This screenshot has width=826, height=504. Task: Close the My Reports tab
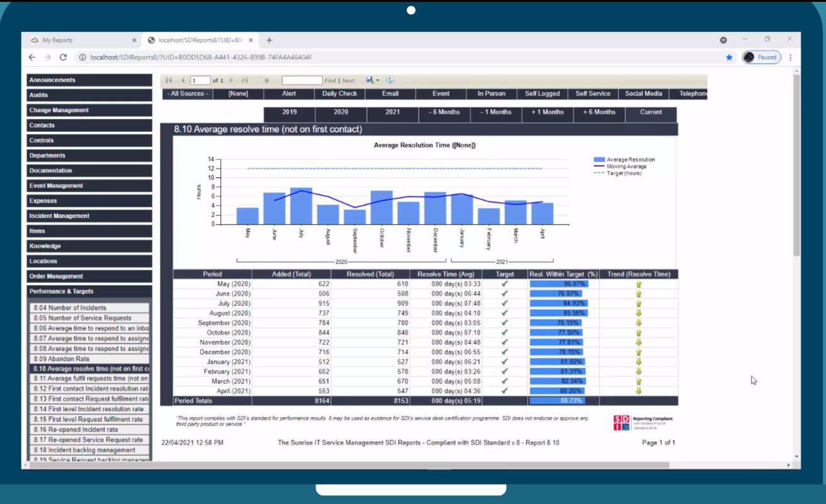(134, 40)
